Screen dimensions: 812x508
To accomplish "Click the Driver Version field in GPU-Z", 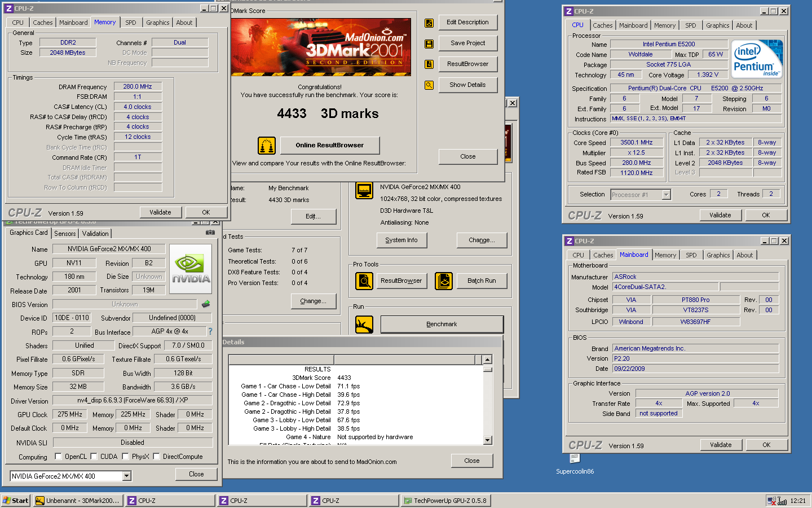I will (x=133, y=401).
